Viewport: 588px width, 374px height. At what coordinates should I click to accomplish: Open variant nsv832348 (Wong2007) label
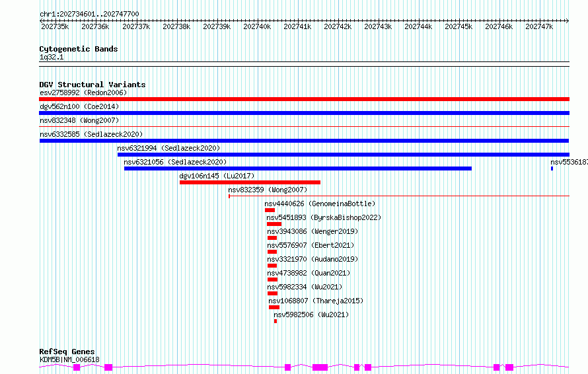coord(79,120)
